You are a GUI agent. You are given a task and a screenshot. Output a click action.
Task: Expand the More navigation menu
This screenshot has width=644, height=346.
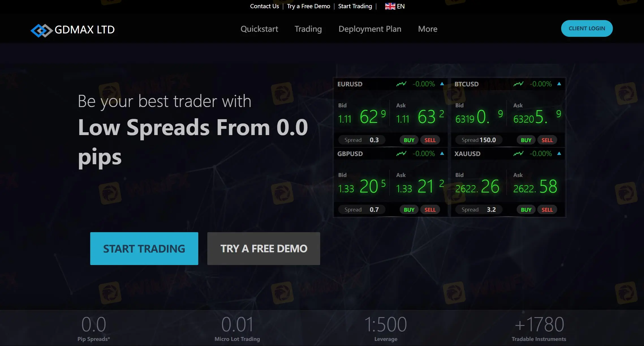coord(428,29)
